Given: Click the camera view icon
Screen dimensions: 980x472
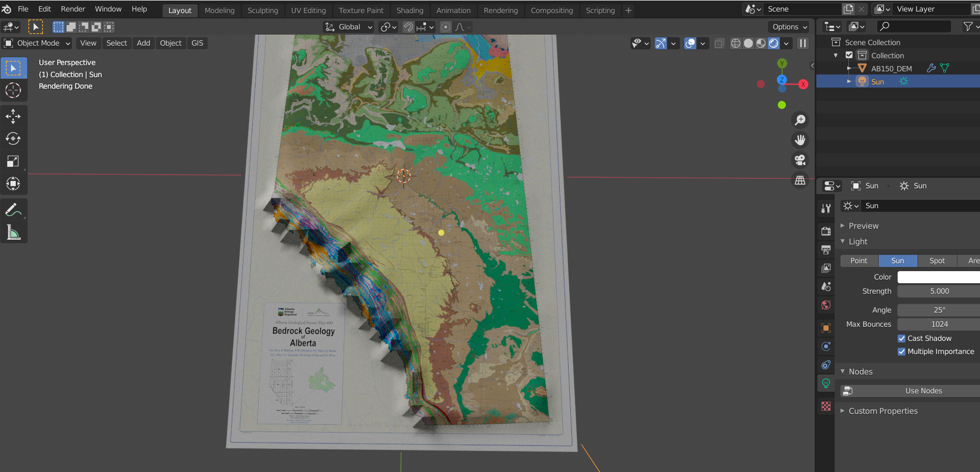Looking at the screenshot, I should pyautogui.click(x=800, y=160).
